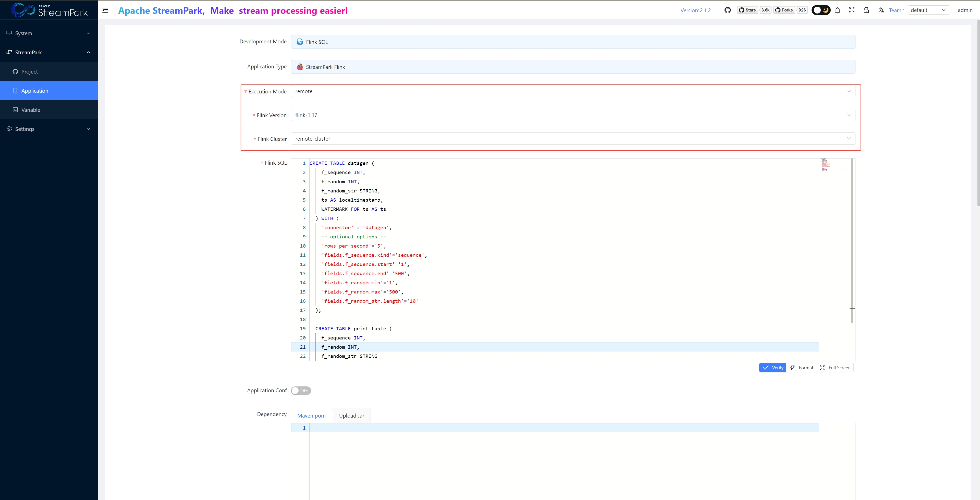
Task: Open the Flink Cluster dropdown
Action: tap(572, 139)
